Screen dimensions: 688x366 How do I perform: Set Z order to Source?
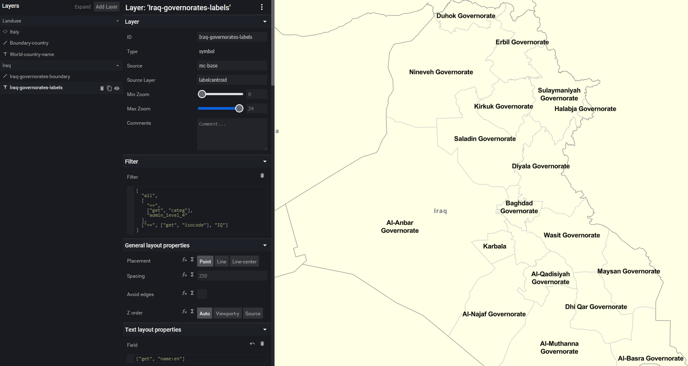[x=253, y=313]
